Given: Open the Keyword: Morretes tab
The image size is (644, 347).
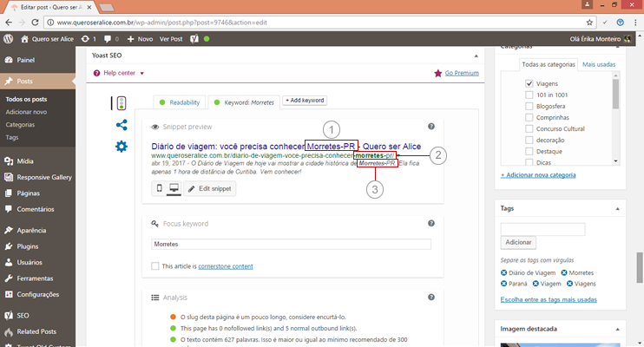Looking at the screenshot, I should coord(245,102).
